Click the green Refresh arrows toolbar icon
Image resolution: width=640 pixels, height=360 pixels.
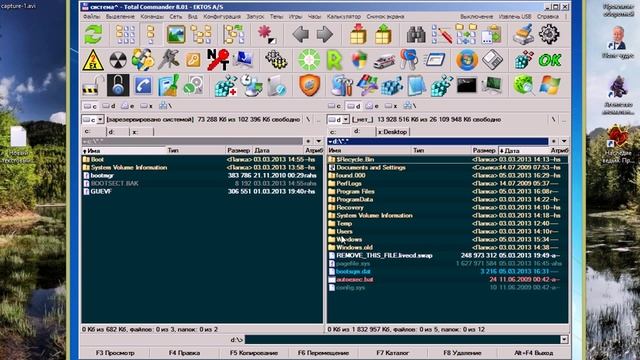pyautogui.click(x=93, y=34)
